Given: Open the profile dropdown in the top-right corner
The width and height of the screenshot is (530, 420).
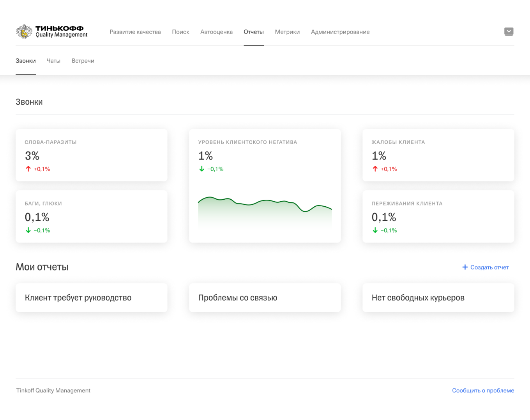Looking at the screenshot, I should pyautogui.click(x=509, y=32).
